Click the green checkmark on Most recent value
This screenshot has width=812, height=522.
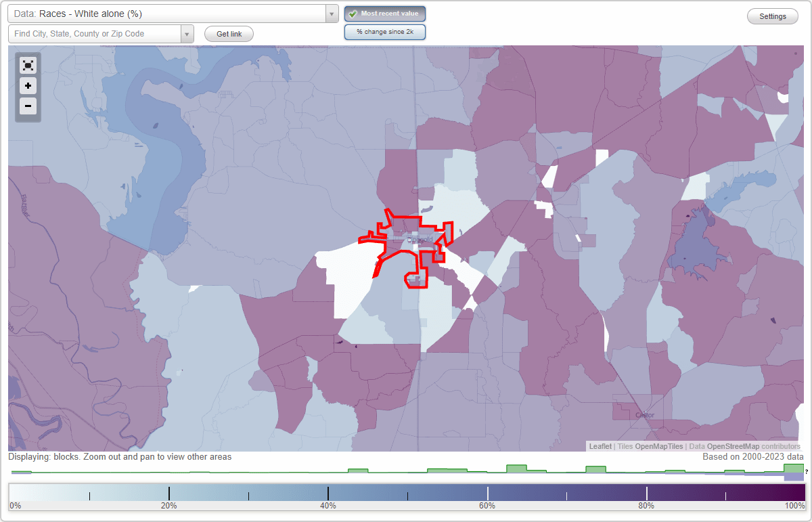click(352, 13)
